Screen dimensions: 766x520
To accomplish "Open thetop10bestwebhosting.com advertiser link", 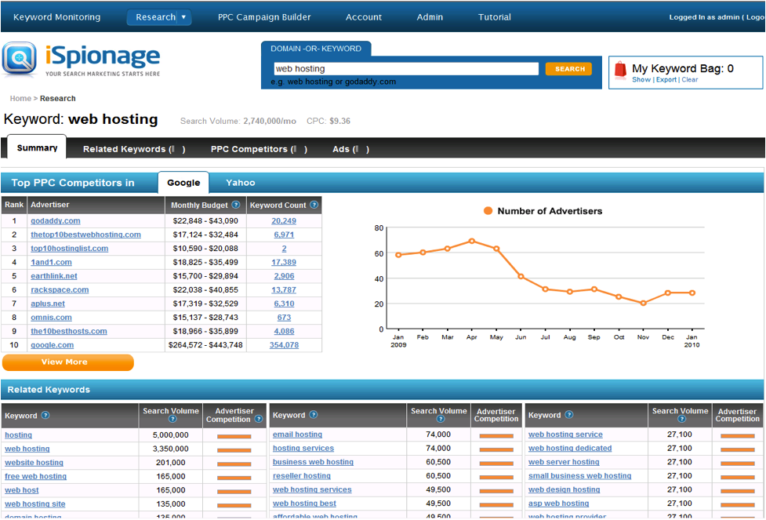I will point(85,235).
